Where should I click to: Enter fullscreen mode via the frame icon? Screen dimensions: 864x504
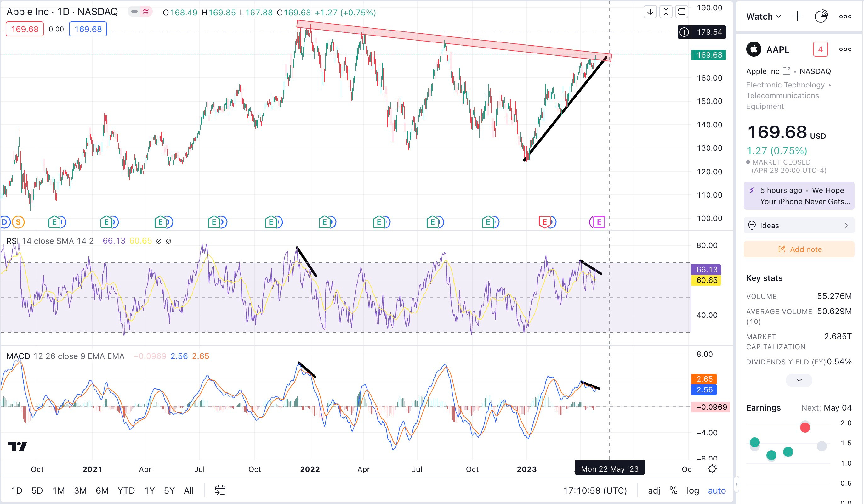pos(682,12)
